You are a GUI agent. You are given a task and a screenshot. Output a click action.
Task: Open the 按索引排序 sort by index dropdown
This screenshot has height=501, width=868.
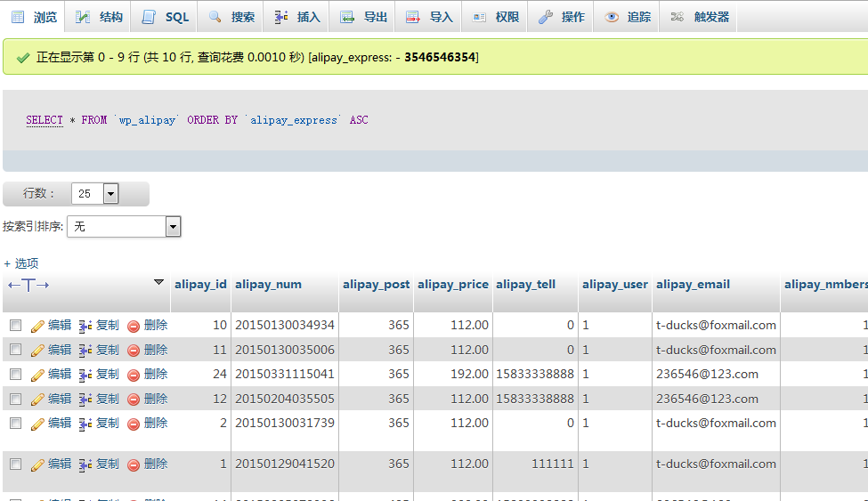click(x=125, y=227)
